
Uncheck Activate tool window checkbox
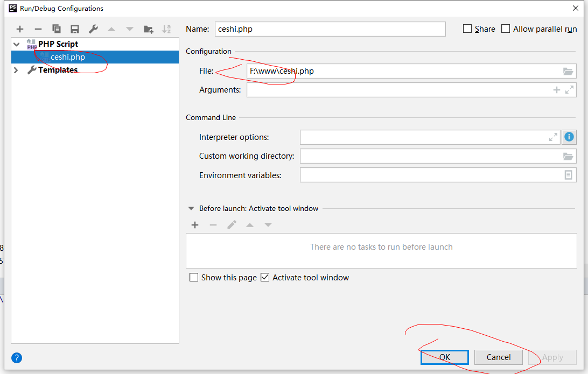[x=265, y=277]
